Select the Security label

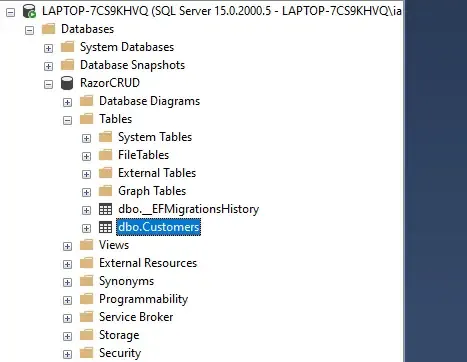[x=120, y=353]
